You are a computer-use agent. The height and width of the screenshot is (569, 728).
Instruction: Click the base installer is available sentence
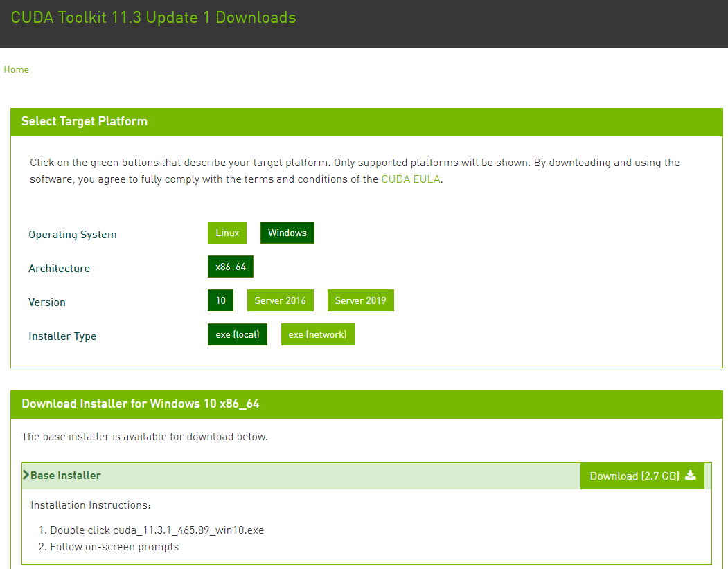tap(145, 437)
